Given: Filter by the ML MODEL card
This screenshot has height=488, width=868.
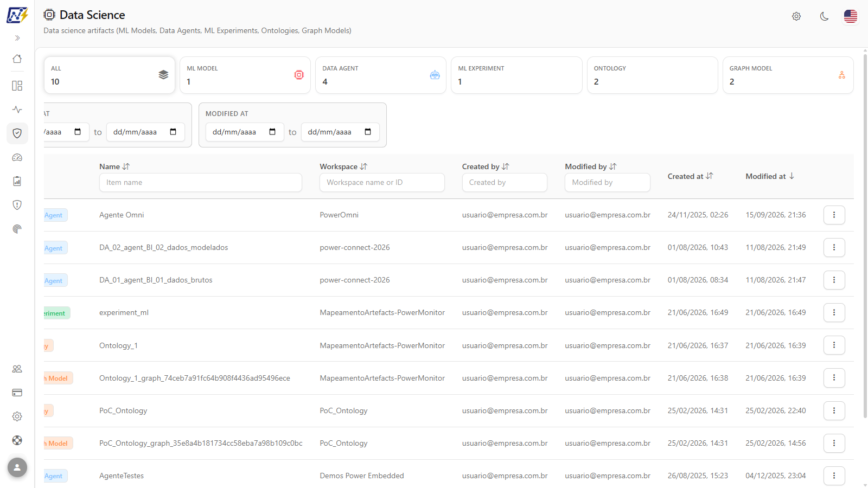Looking at the screenshot, I should (245, 75).
